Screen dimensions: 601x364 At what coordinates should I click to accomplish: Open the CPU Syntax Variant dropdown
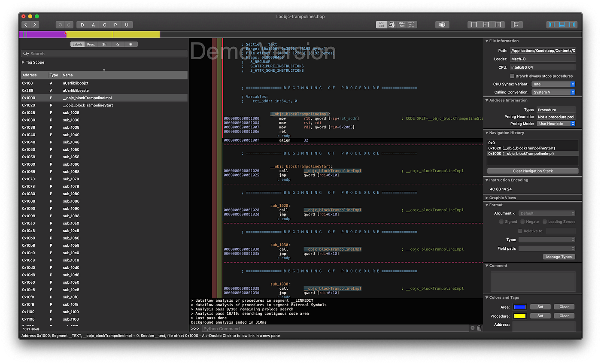coord(553,84)
